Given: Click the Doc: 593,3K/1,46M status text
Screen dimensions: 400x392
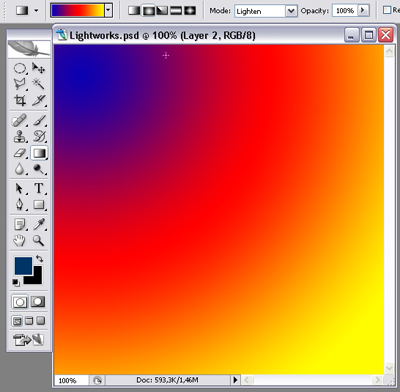Looking at the screenshot, I should click(167, 380).
